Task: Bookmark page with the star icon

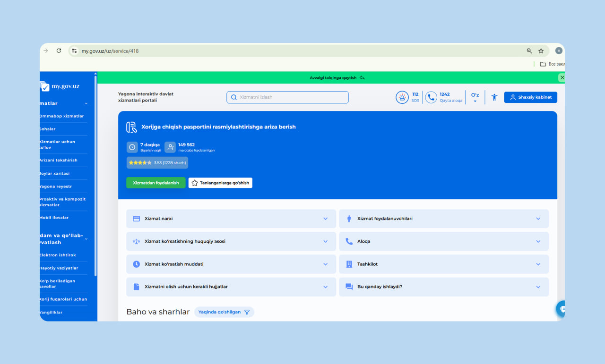Action: point(541,51)
